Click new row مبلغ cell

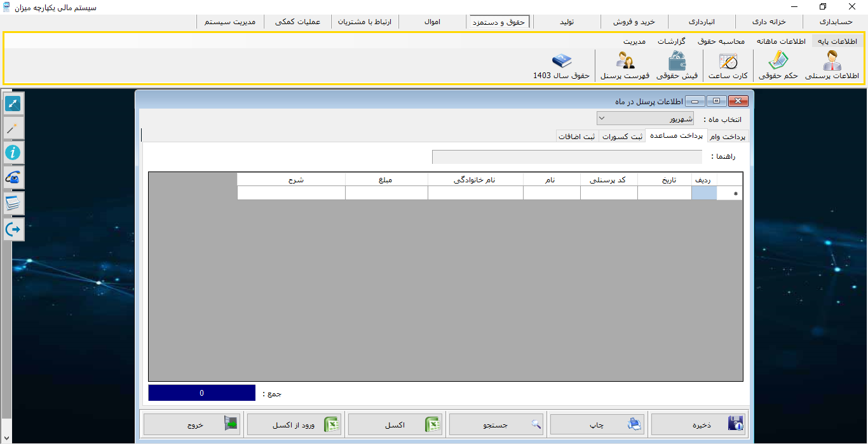click(386, 193)
